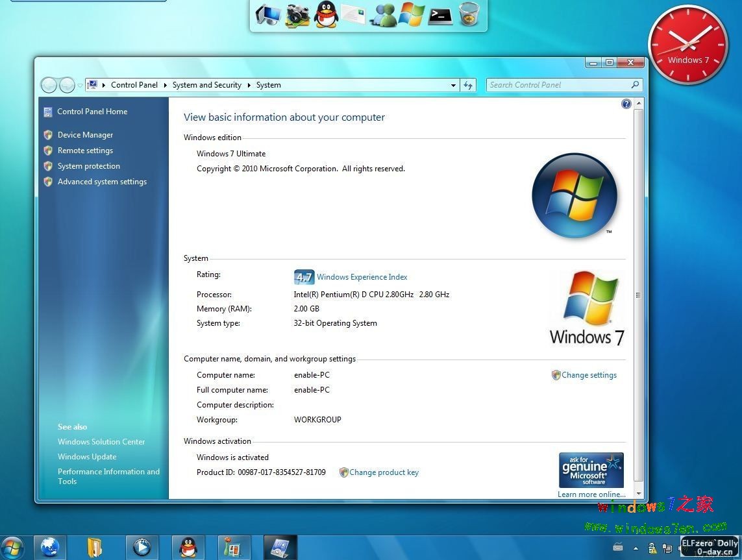Navigate to System and Security breadcrumb
742x560 pixels.
pyautogui.click(x=207, y=84)
